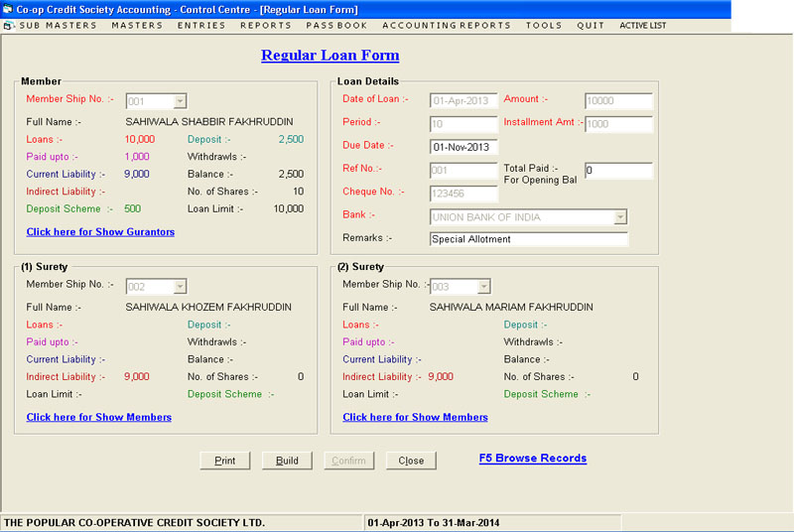Click F5 Browse Records link
Viewport: 794px width, 532px height.
tap(532, 459)
